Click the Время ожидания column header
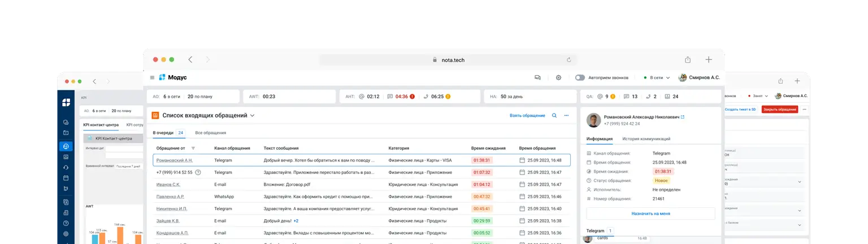868x244 pixels. click(x=488, y=148)
